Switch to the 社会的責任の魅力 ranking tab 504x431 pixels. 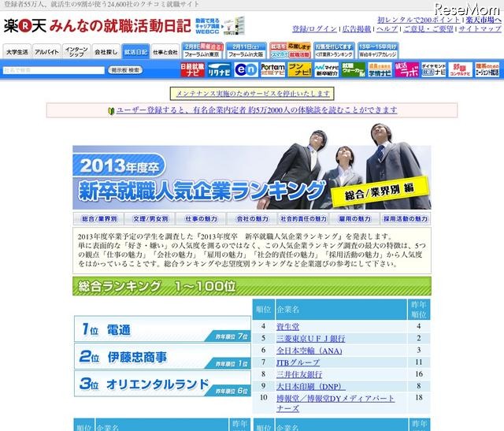click(303, 219)
